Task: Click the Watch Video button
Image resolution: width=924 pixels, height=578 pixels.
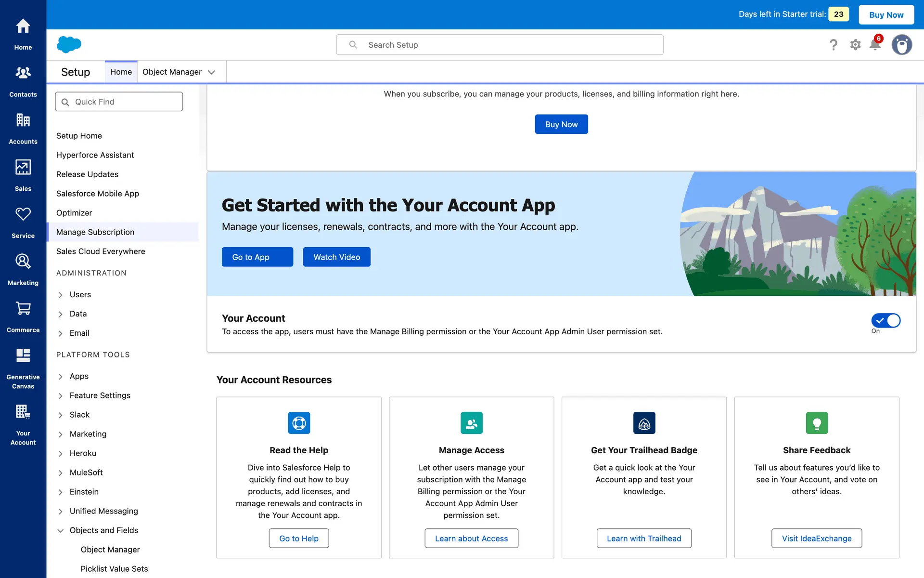Action: [x=336, y=257]
